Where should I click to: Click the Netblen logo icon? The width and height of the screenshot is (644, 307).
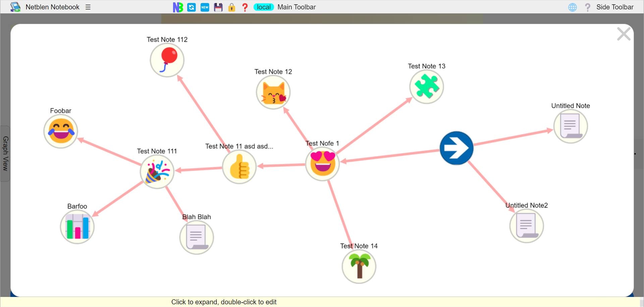pos(15,7)
